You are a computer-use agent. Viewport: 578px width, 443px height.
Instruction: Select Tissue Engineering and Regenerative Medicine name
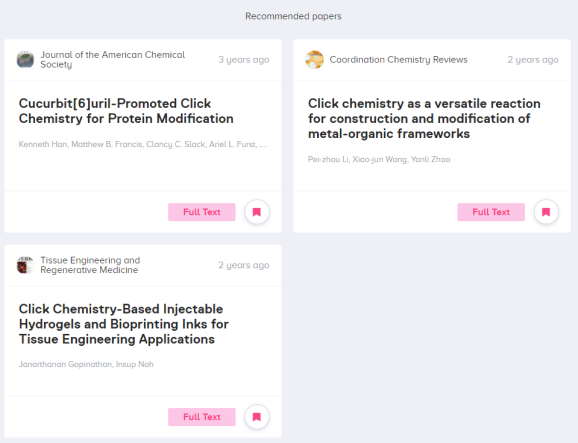coord(90,265)
